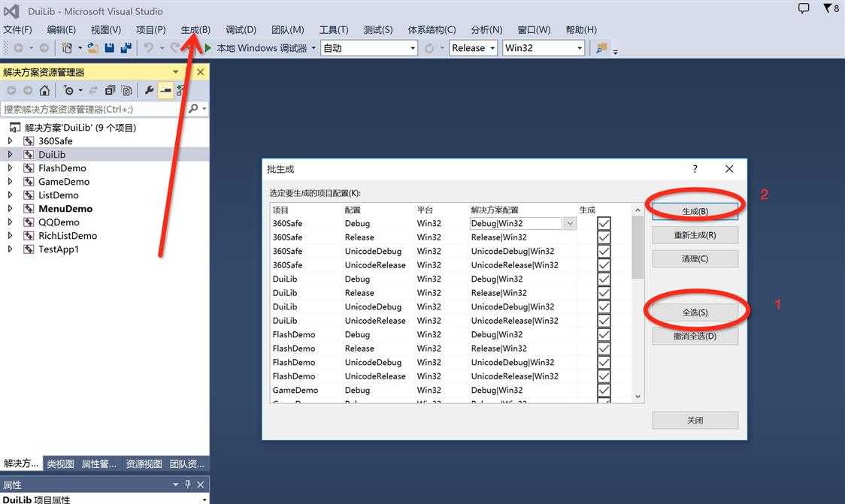The height and width of the screenshot is (504, 845).
Task: Click the 重新生成(R) button
Action: pos(695,235)
